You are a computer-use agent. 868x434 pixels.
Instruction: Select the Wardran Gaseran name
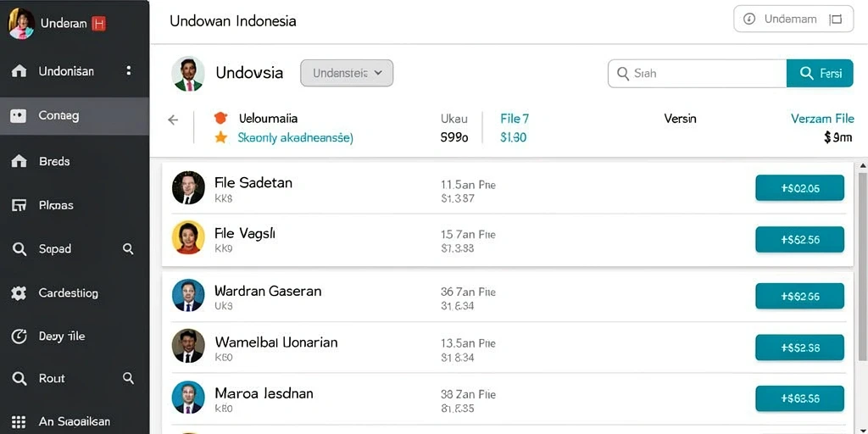coord(268,291)
